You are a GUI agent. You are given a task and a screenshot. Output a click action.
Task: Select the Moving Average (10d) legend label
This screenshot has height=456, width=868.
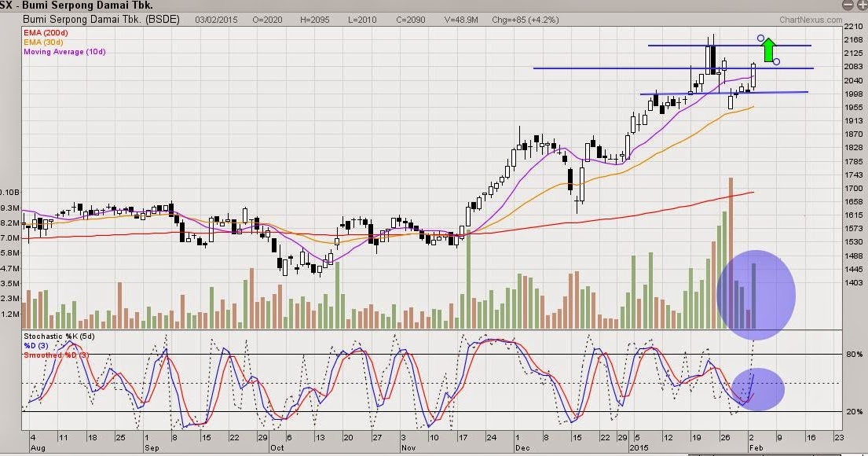[x=64, y=52]
